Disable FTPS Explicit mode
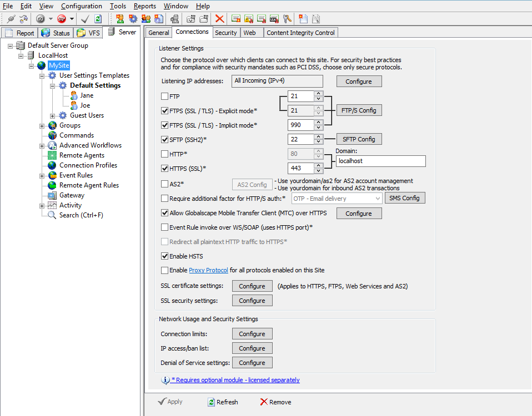The image size is (532, 416). [x=164, y=110]
